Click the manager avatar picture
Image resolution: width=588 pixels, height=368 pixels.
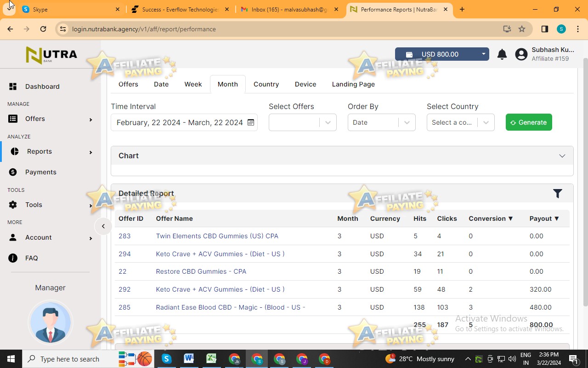point(50,322)
